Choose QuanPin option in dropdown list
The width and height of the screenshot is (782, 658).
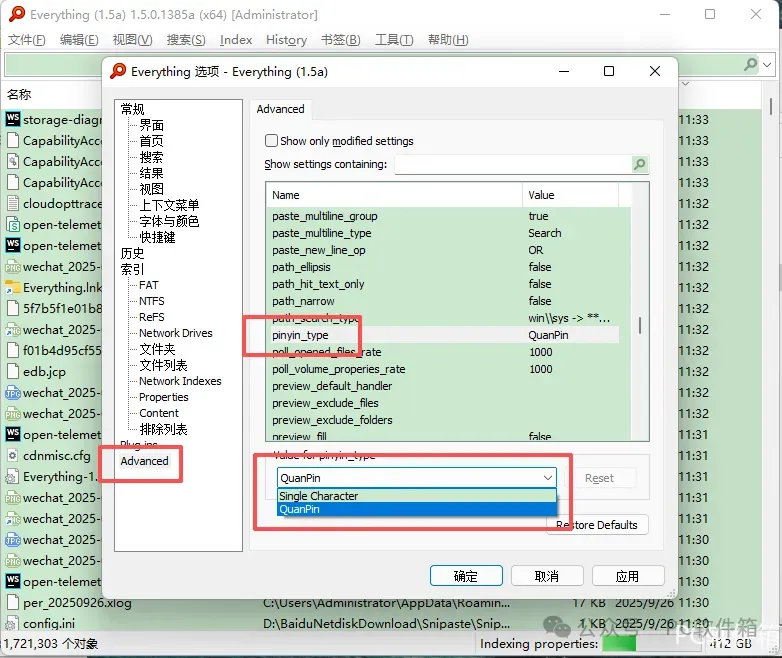[416, 509]
